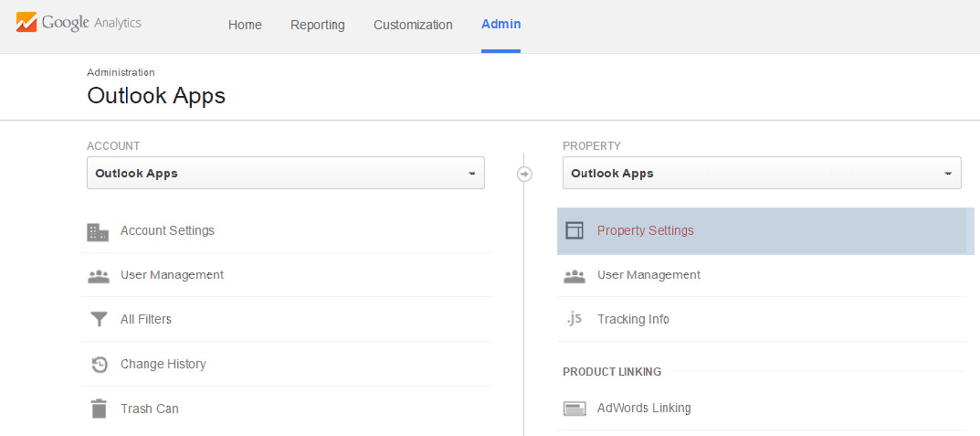980x436 pixels.
Task: Switch to the Reporting tab
Action: point(318,25)
